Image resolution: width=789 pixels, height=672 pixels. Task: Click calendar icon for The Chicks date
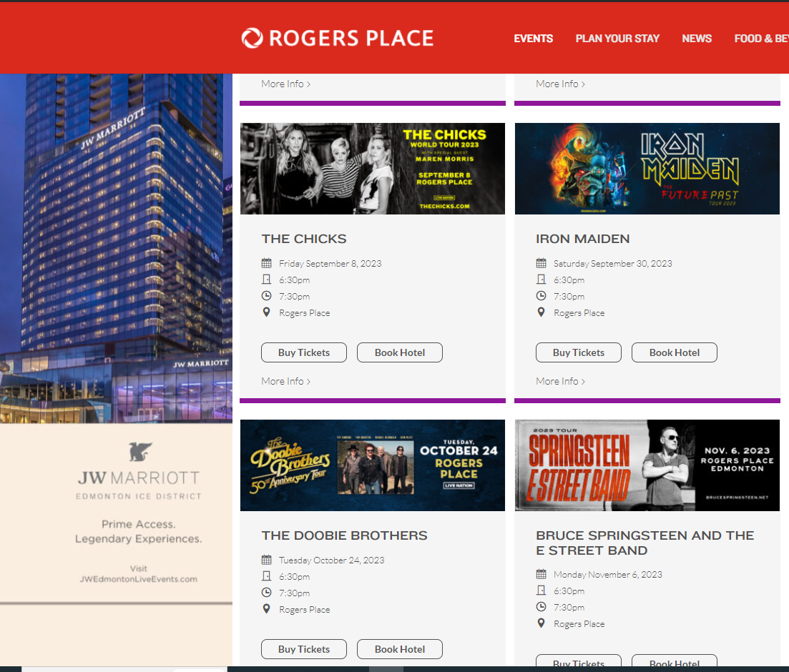267,263
